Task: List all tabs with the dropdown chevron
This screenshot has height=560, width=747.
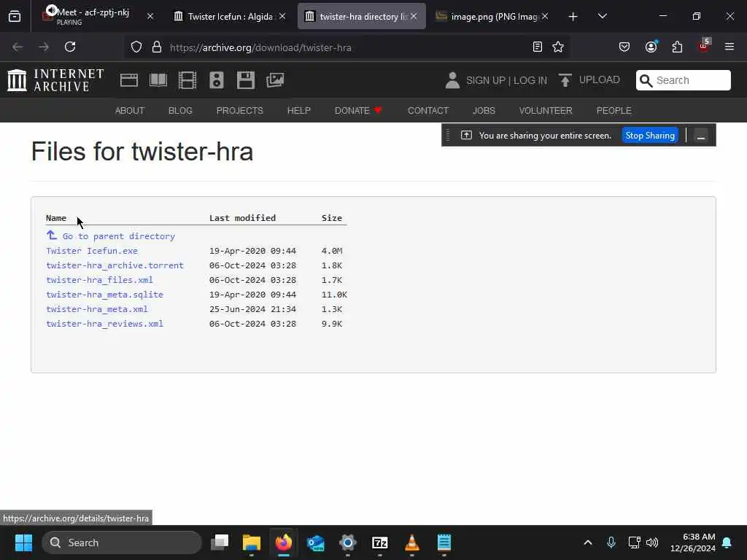Action: [x=602, y=16]
